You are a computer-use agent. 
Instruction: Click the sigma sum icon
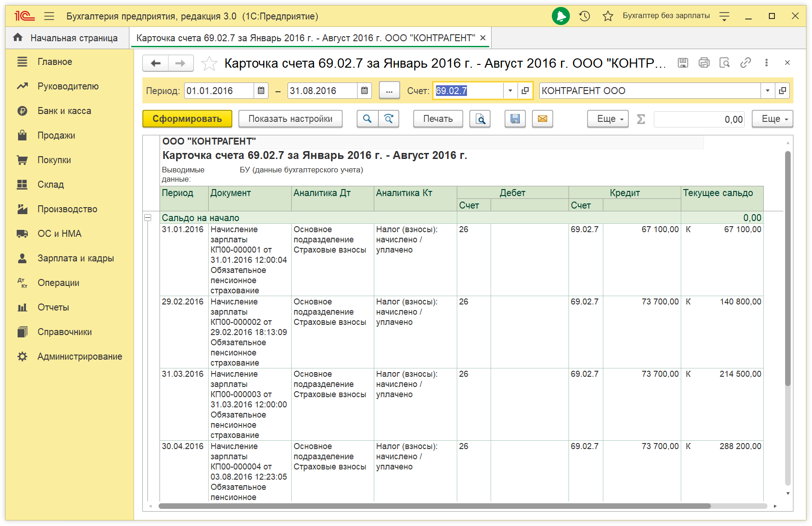tap(641, 119)
